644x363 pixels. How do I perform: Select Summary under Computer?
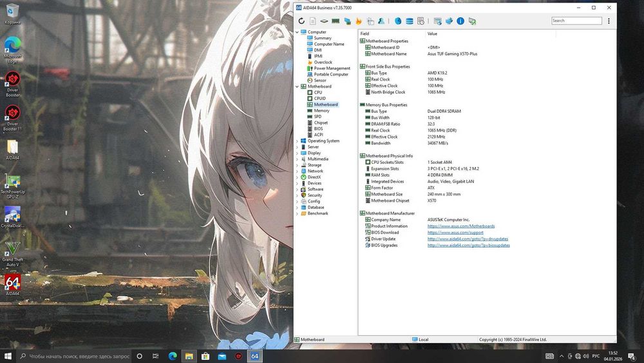coord(323,38)
